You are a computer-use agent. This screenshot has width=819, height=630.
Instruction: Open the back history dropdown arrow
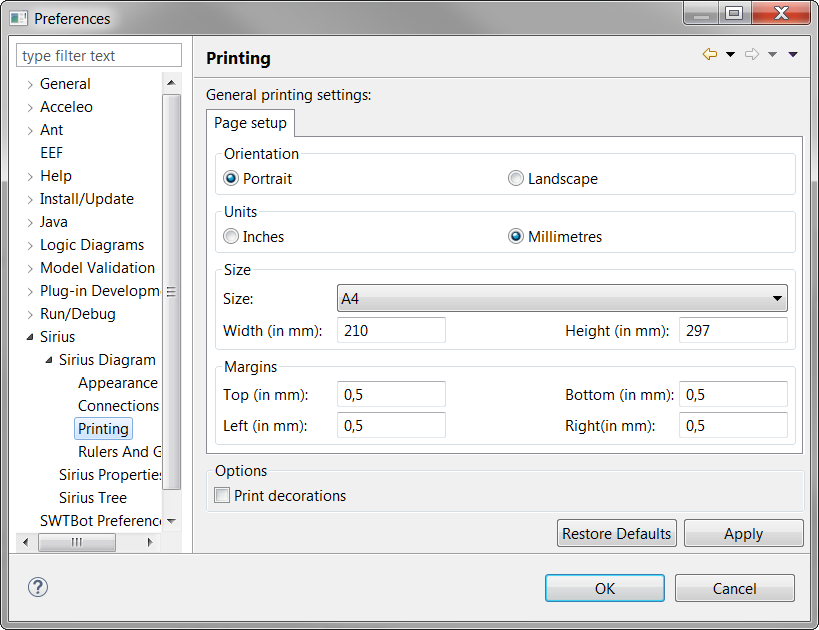pos(730,55)
